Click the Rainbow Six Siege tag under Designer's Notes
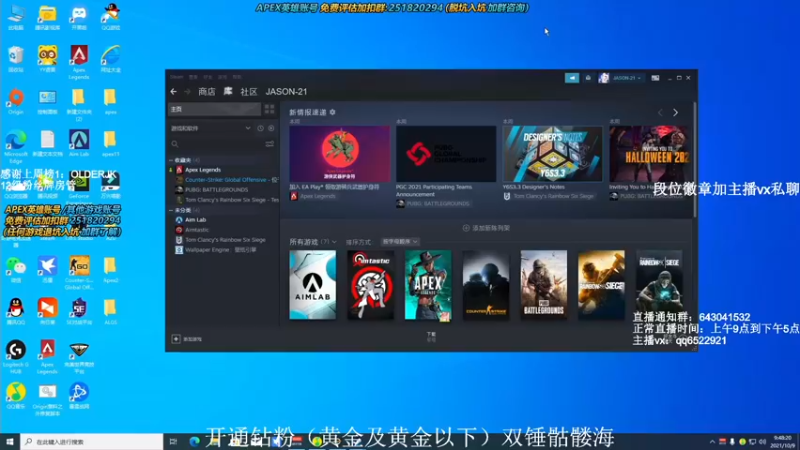The height and width of the screenshot is (450, 800). [x=549, y=196]
